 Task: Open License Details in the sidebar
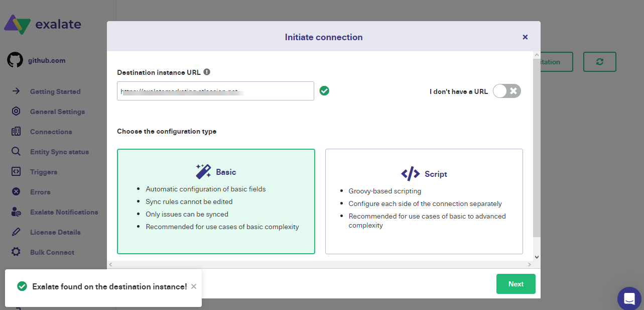pyautogui.click(x=55, y=232)
